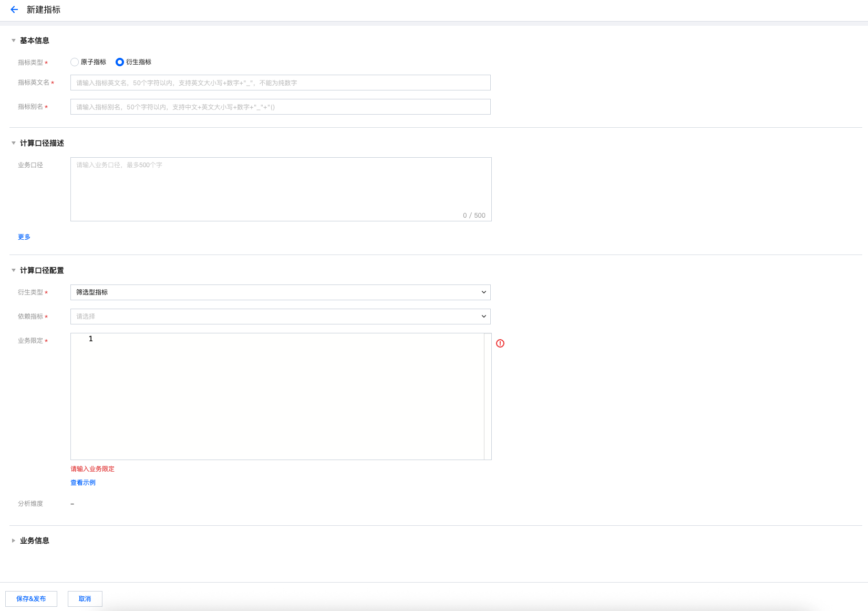Open the 查看示例 link
The height and width of the screenshot is (611, 868).
pos(83,483)
